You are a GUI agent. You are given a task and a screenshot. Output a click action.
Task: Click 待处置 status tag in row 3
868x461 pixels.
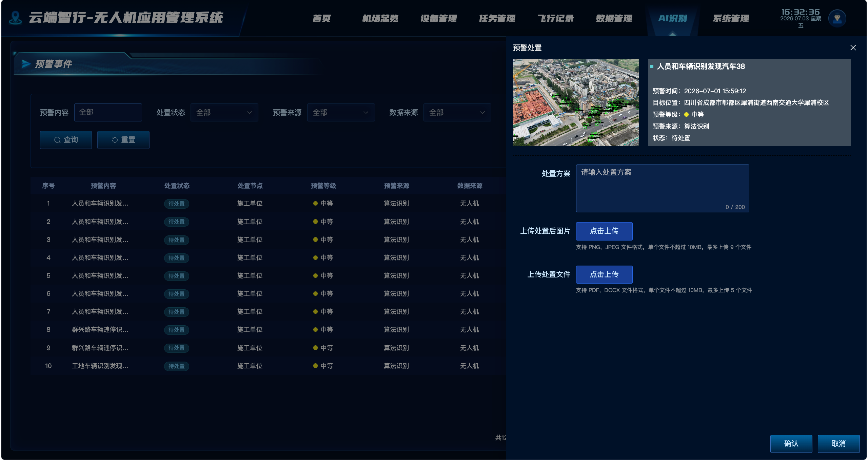coord(177,240)
